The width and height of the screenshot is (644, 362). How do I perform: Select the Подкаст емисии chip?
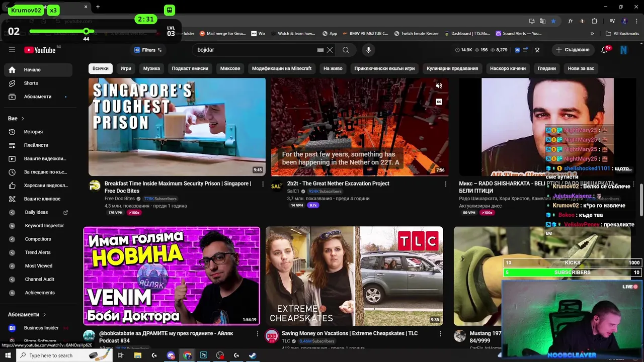coord(190,68)
